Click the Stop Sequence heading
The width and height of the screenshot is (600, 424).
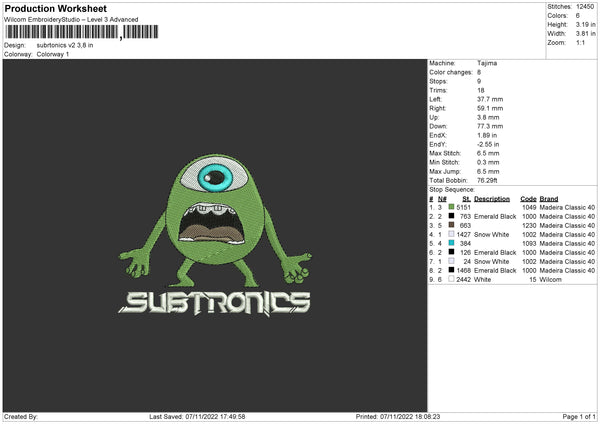(452, 190)
